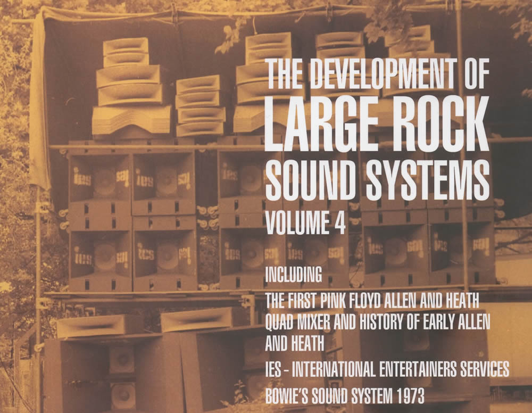Click 'Quad Mixer and History of Early Allen' line

(377, 324)
